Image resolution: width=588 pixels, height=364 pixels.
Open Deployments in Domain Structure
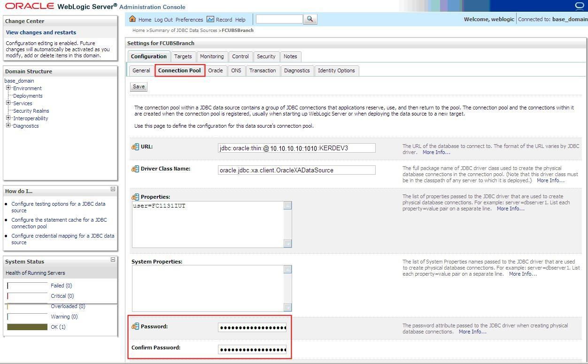(x=28, y=96)
